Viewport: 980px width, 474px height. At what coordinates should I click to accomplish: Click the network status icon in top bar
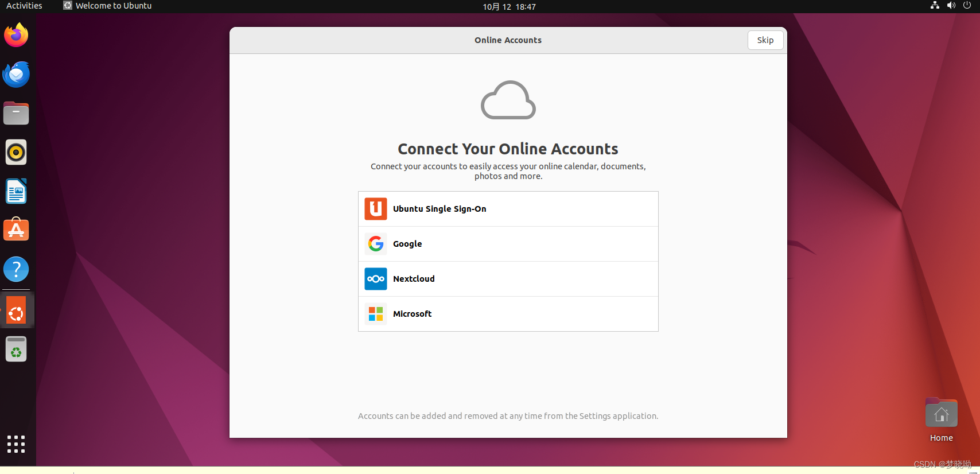(x=935, y=5)
